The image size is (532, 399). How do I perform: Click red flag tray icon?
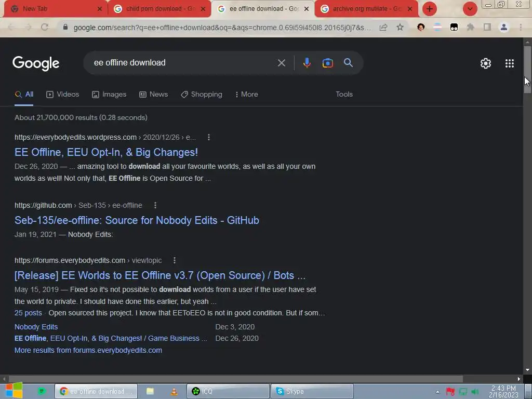450,392
